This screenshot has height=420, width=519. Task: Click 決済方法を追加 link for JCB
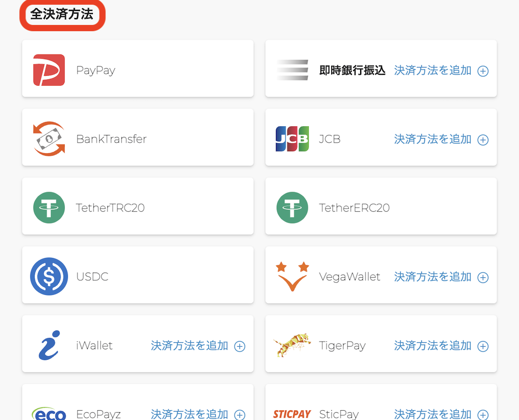click(x=433, y=139)
